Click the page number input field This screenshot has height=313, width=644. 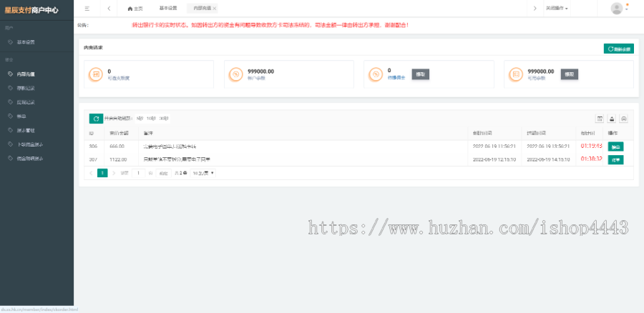coord(138,173)
